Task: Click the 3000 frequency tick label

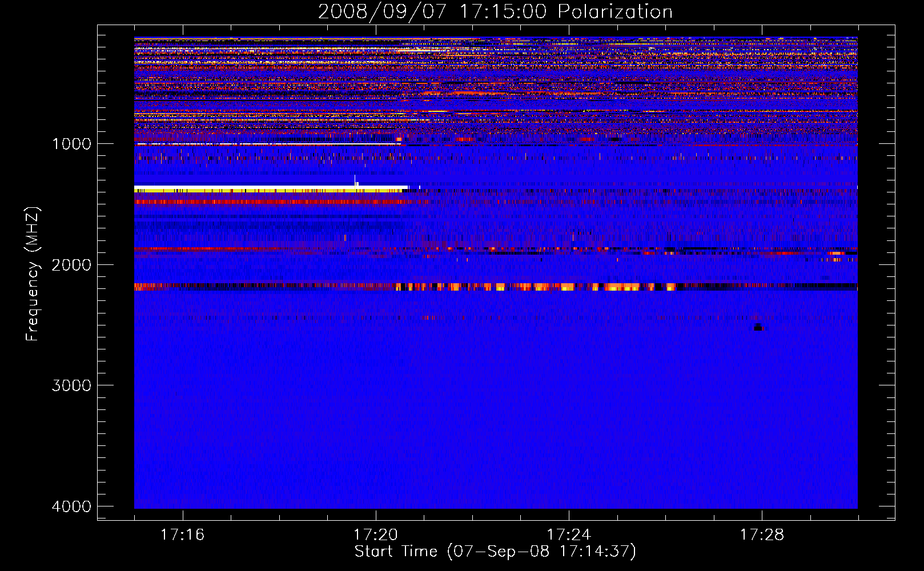Action: tap(71, 385)
